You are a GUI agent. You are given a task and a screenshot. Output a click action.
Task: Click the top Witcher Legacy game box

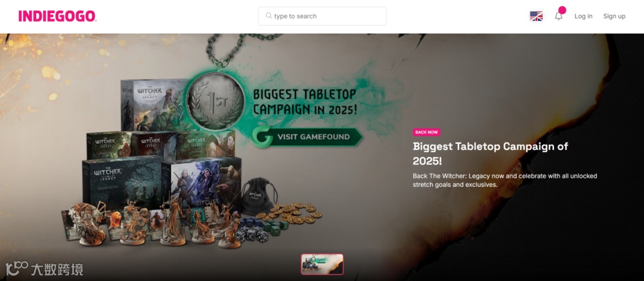pos(154,105)
